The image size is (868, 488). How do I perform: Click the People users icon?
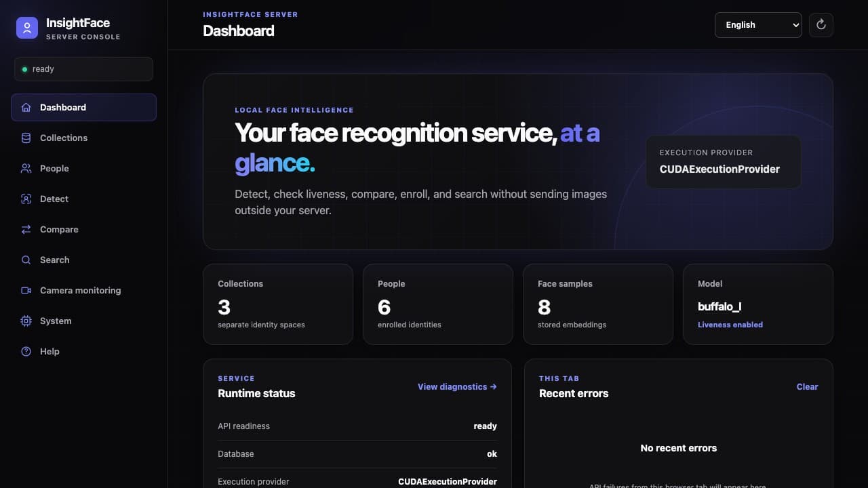point(26,168)
